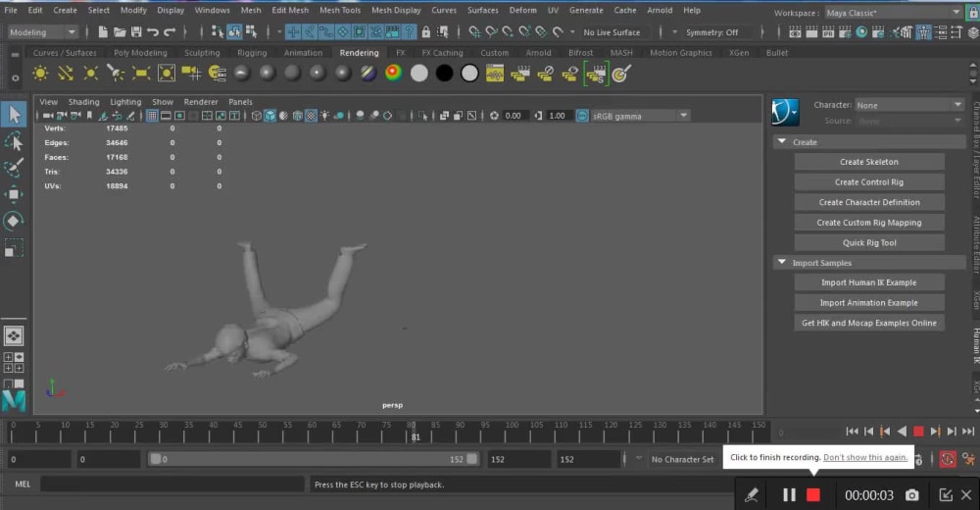The image size is (980, 510).
Task: Open the recorder annotation pen tool
Action: [752, 495]
